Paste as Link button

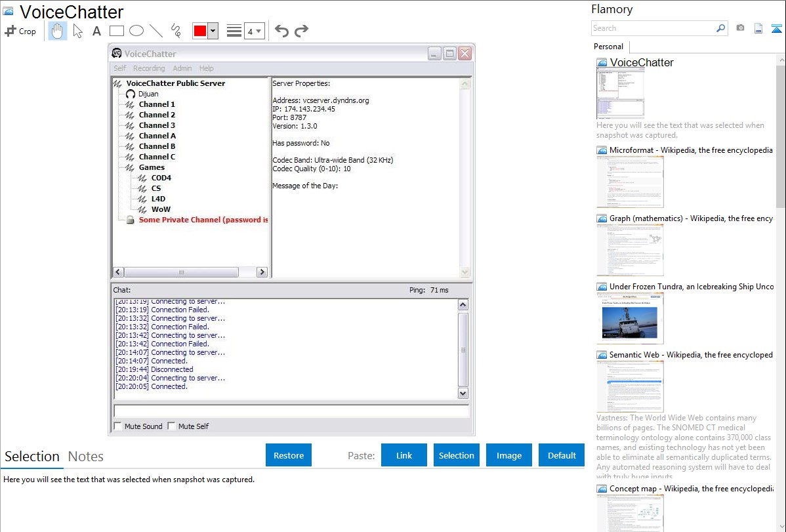(x=404, y=455)
